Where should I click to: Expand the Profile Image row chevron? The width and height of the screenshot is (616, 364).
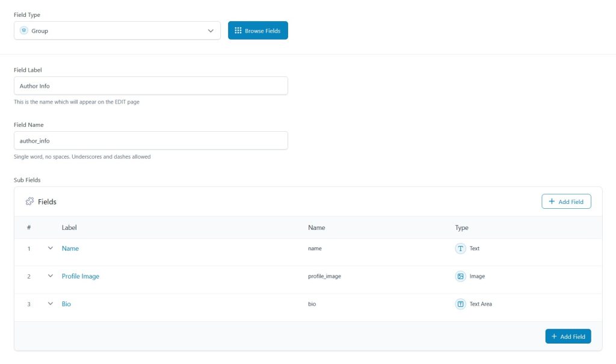click(51, 276)
